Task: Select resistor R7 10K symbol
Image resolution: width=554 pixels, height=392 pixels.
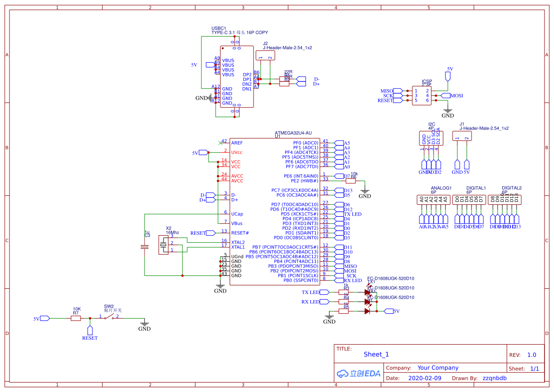Action: click(x=76, y=318)
